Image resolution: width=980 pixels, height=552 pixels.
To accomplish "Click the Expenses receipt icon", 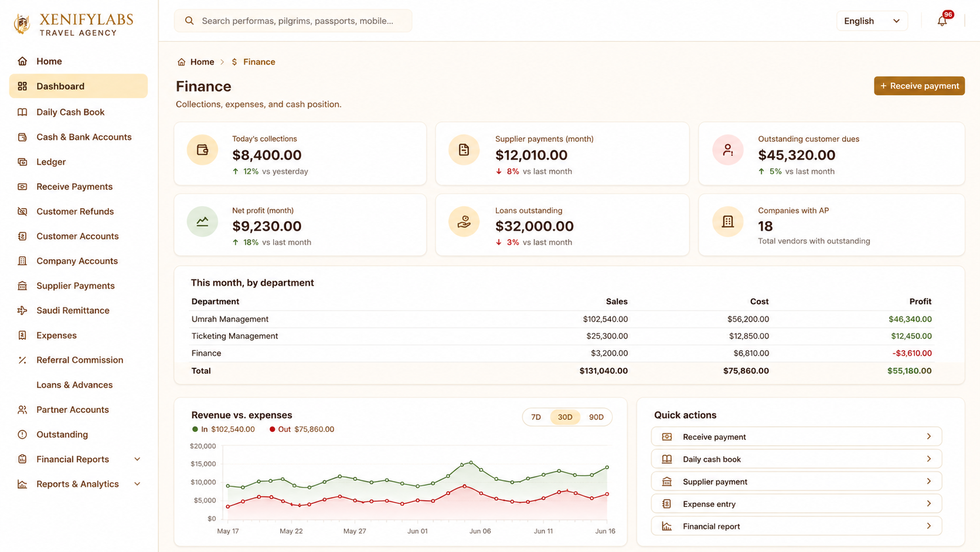I will (x=22, y=336).
